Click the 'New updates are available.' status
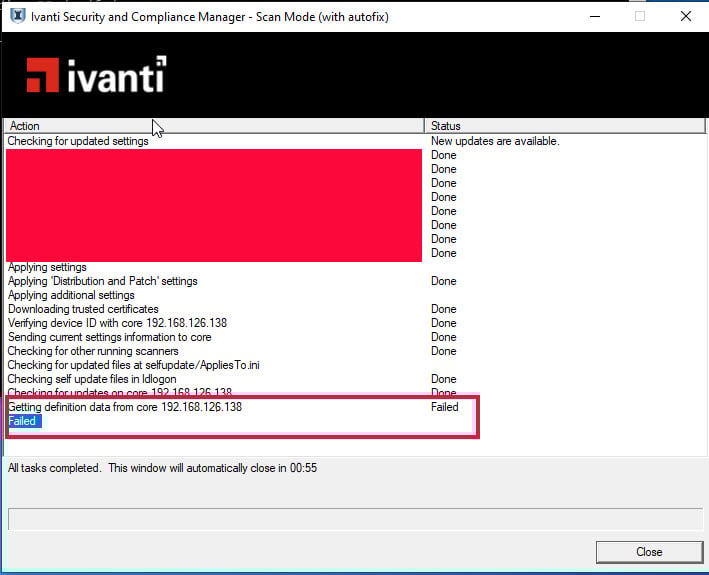The width and height of the screenshot is (709, 575). pos(494,141)
